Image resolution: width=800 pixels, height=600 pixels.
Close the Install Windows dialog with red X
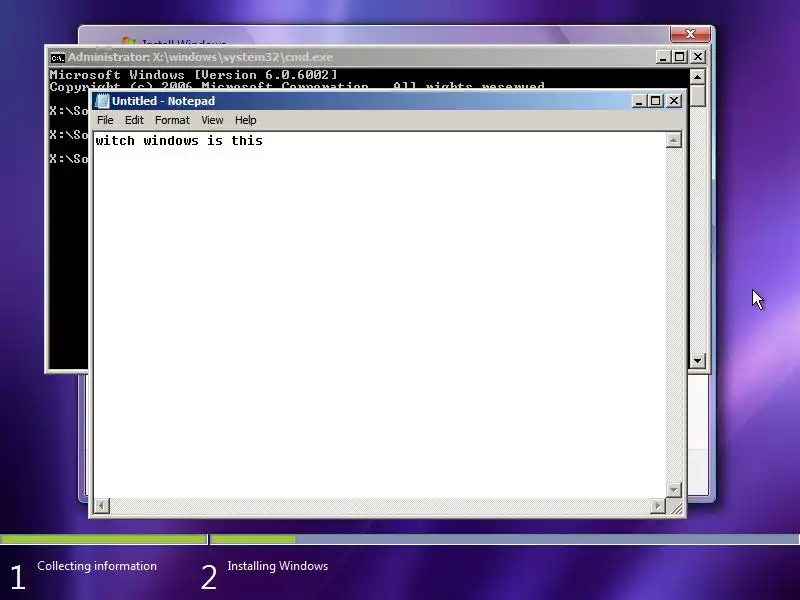[x=690, y=34]
